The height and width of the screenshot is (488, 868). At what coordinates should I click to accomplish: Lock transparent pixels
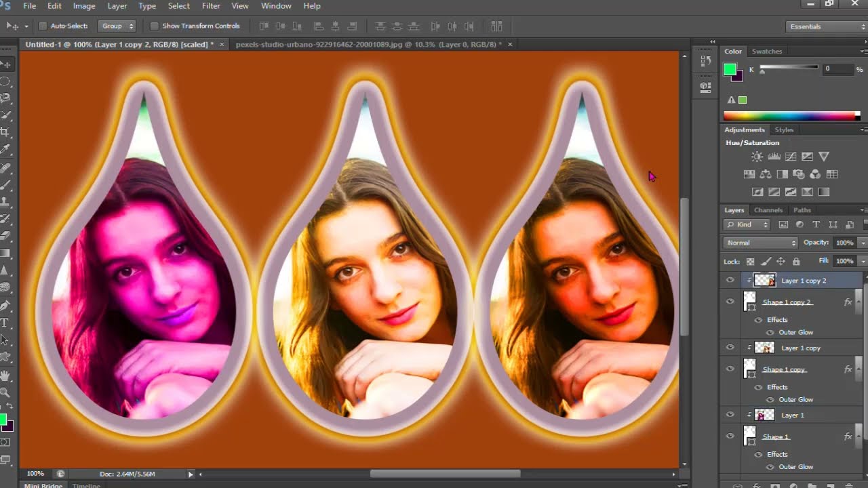(x=750, y=261)
